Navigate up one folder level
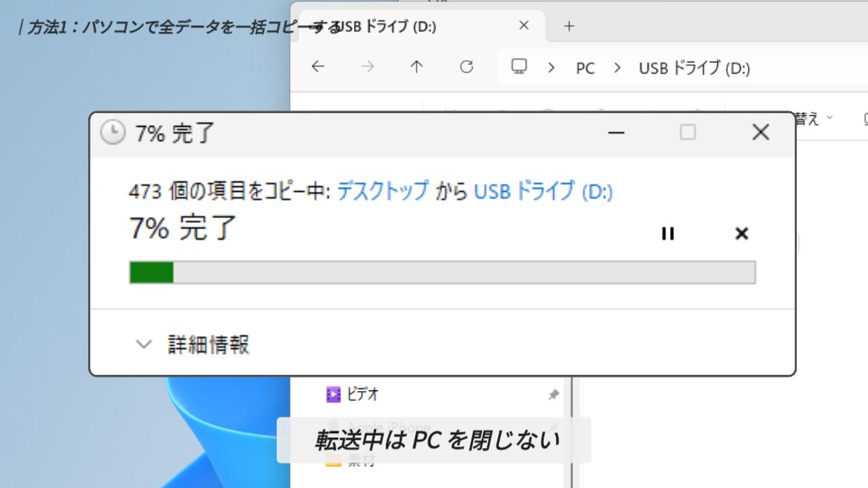Image resolution: width=868 pixels, height=488 pixels. coord(416,66)
